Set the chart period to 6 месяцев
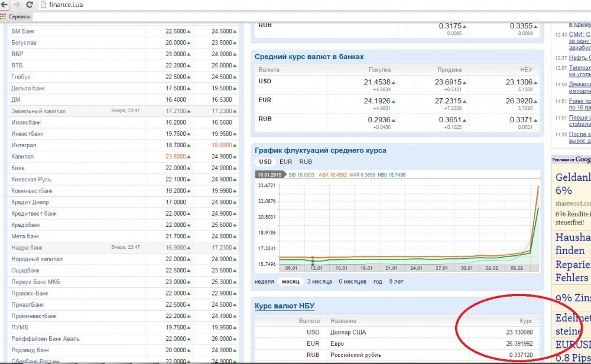591x364 pixels. click(x=352, y=282)
